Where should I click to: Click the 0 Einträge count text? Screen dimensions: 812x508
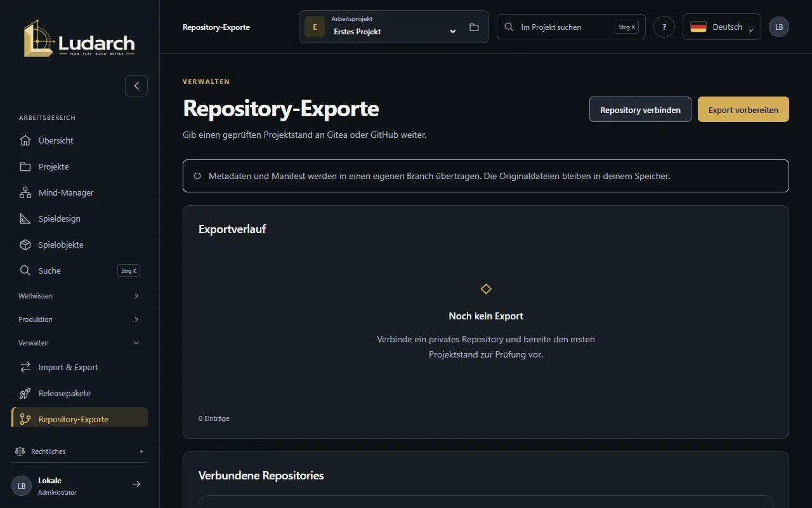pos(214,418)
